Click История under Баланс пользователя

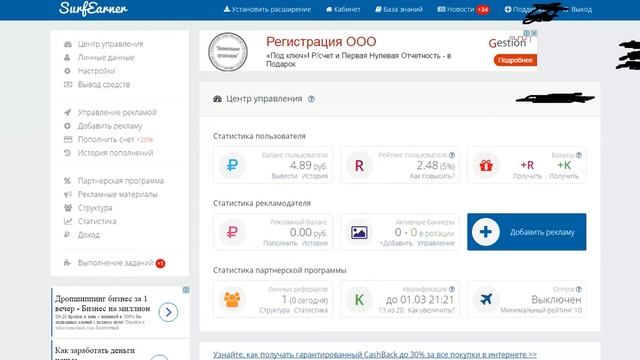click(x=315, y=176)
